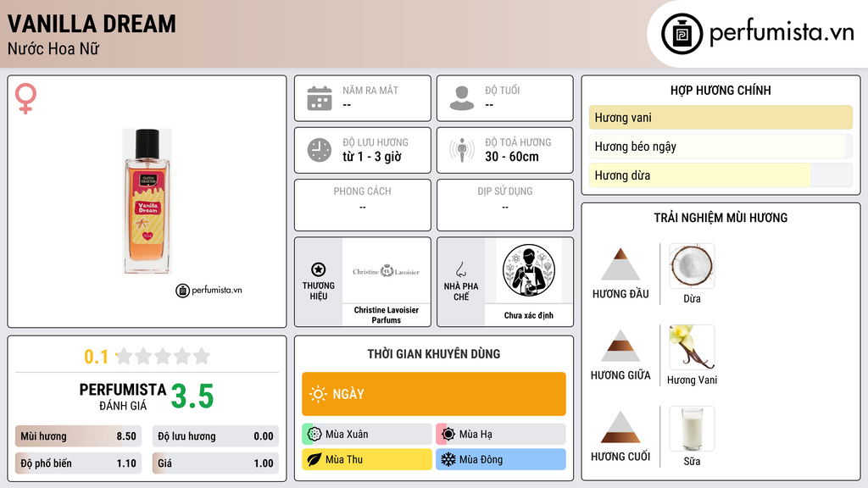The image size is (868, 488).
Task: Click the Mùi hương 8.50 rating bar
Action: 78,436
